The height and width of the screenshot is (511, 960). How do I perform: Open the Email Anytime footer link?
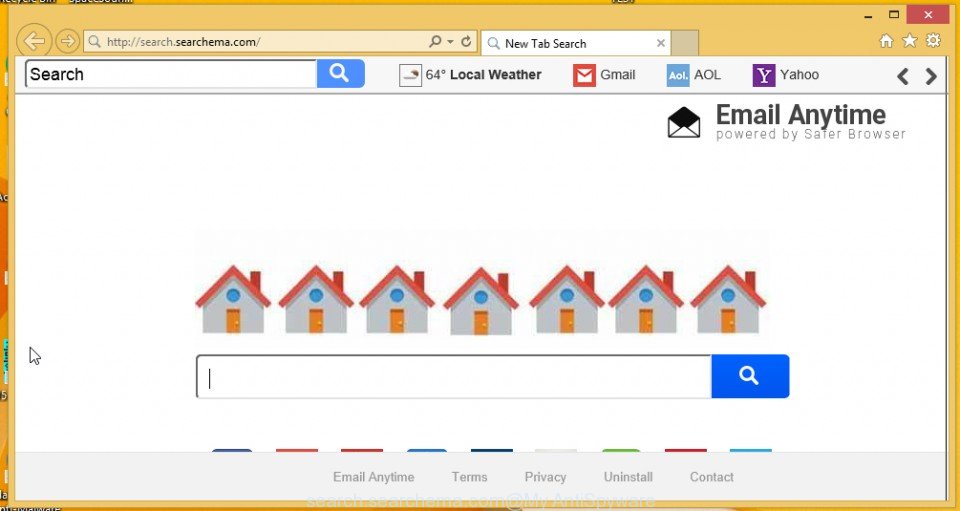[373, 477]
